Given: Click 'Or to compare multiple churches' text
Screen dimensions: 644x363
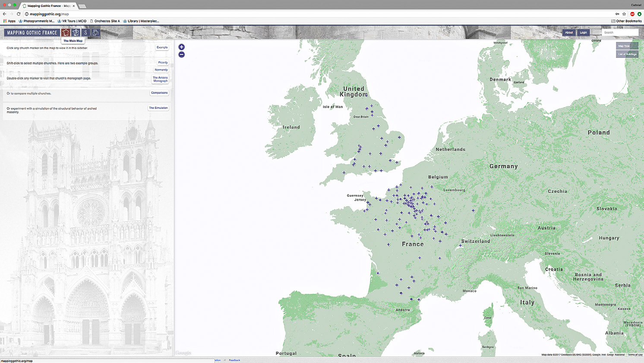Looking at the screenshot, I should 29,93.
